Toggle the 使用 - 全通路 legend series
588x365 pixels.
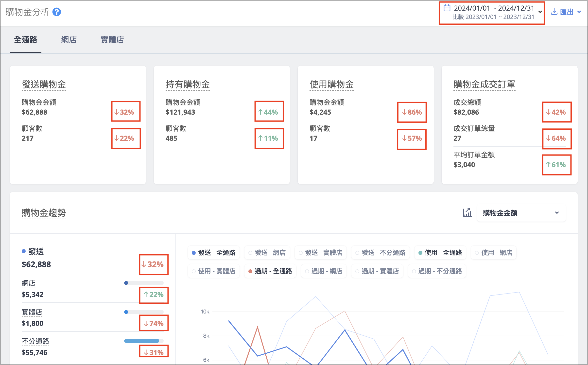(x=440, y=253)
